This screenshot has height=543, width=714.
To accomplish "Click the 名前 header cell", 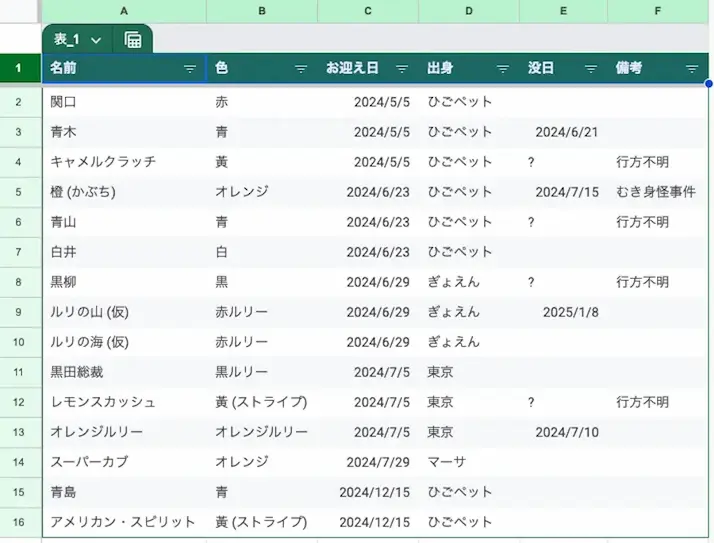I will (124, 68).
